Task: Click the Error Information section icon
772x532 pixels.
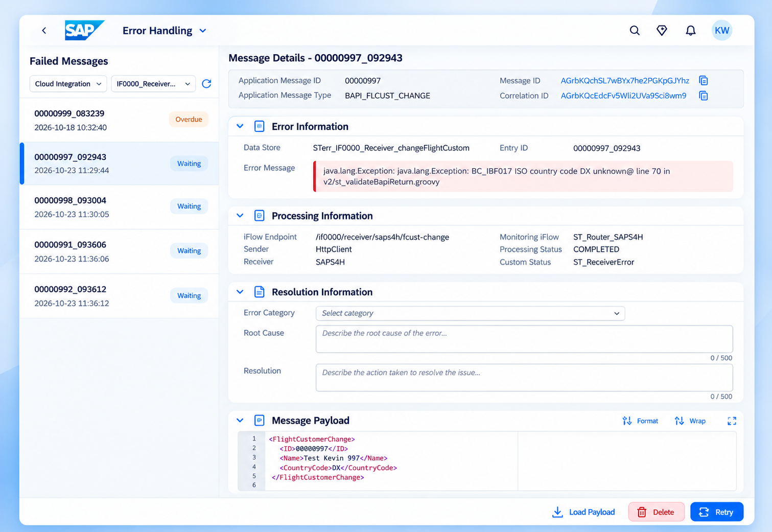Action: [x=259, y=126]
